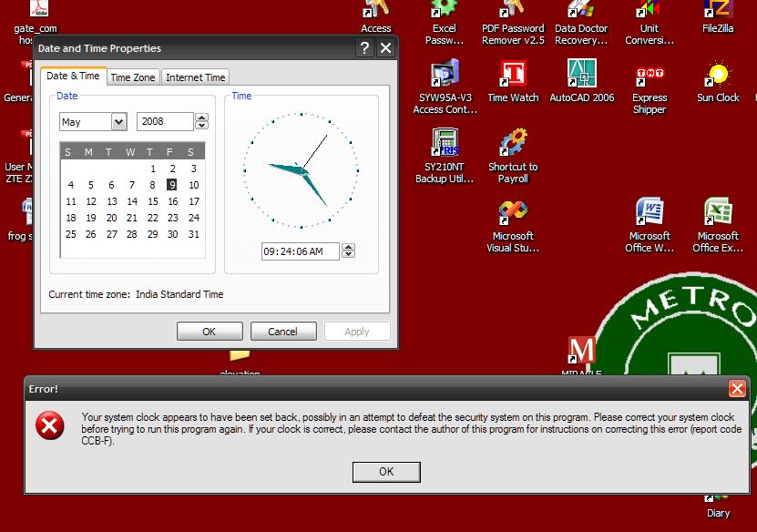Click the Apply button
Image resolution: width=757 pixels, height=532 pixels.
pyautogui.click(x=357, y=332)
